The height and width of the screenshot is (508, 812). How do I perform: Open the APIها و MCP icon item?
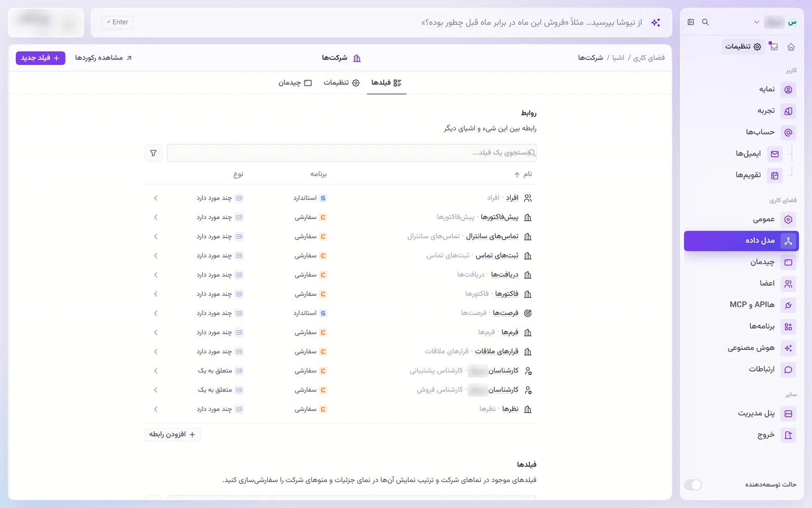coord(788,305)
